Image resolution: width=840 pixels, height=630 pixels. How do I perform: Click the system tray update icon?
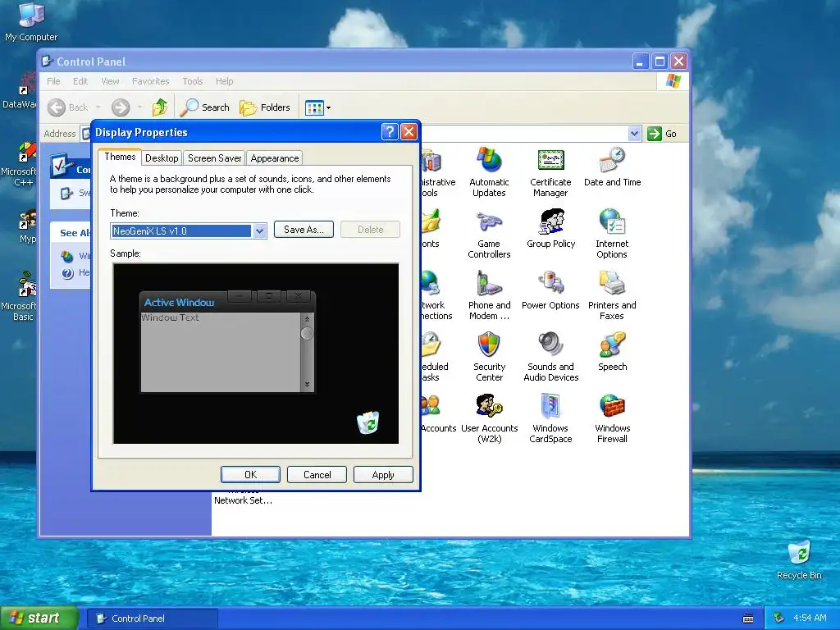coord(779,619)
